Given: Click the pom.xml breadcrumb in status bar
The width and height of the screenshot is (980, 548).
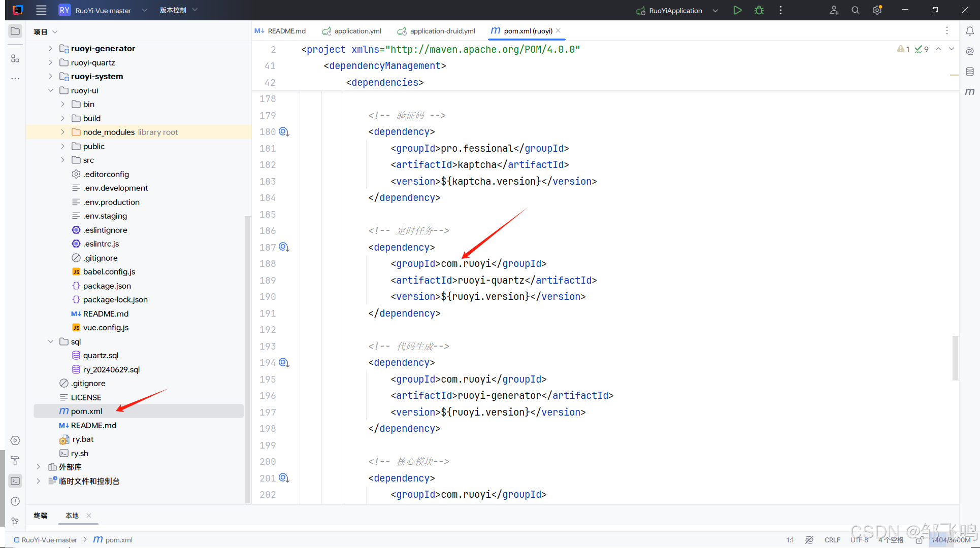Looking at the screenshot, I should [x=113, y=540].
